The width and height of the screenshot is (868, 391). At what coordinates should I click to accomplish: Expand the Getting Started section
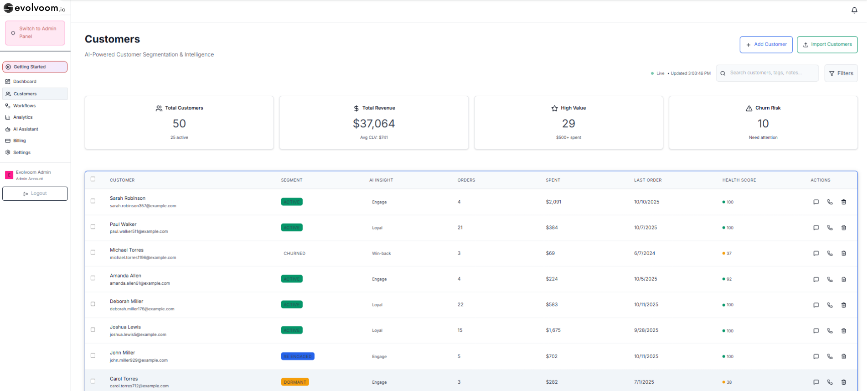click(x=35, y=67)
